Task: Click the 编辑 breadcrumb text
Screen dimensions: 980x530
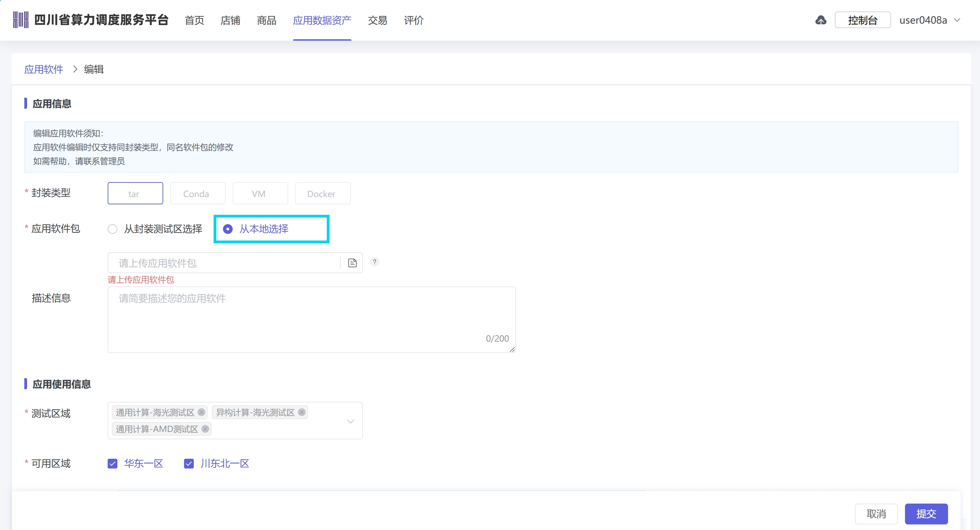Action: (93, 69)
